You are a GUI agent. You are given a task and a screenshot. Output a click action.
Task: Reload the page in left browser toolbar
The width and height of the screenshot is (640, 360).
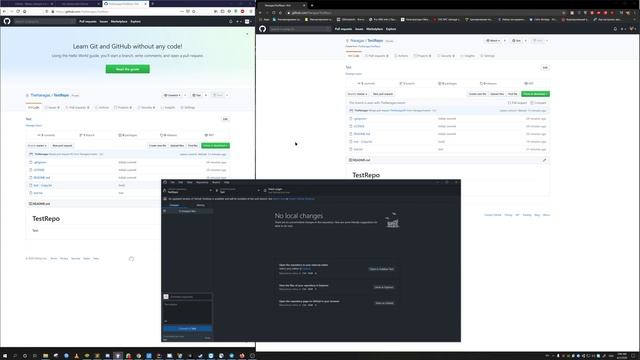pos(18,11)
